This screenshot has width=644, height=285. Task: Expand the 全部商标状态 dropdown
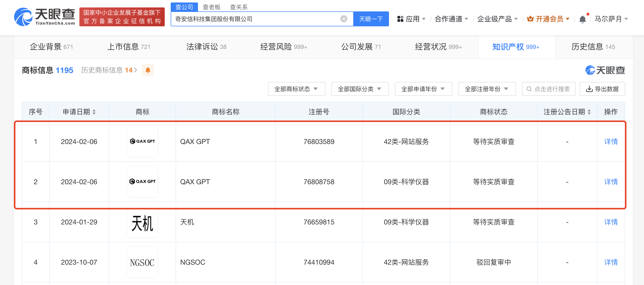tap(296, 89)
